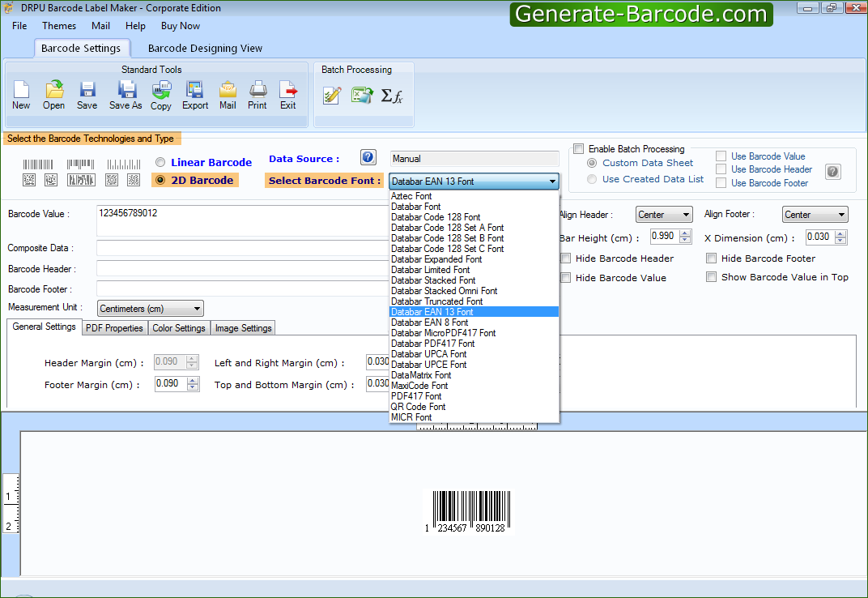
Task: Switch to Barcode Designing View tab
Action: click(x=204, y=48)
